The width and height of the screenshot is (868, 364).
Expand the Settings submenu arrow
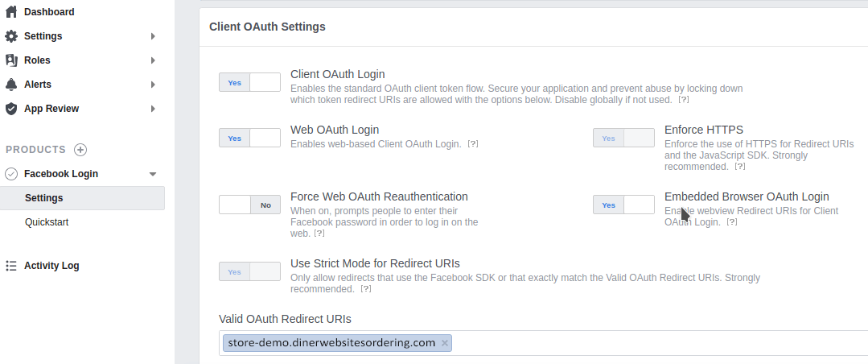[x=153, y=36]
